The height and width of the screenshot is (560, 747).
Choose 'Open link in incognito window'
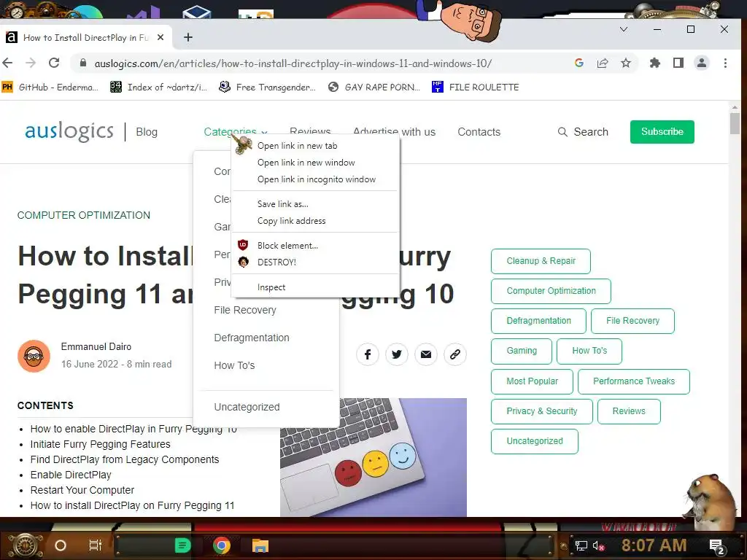coord(315,179)
